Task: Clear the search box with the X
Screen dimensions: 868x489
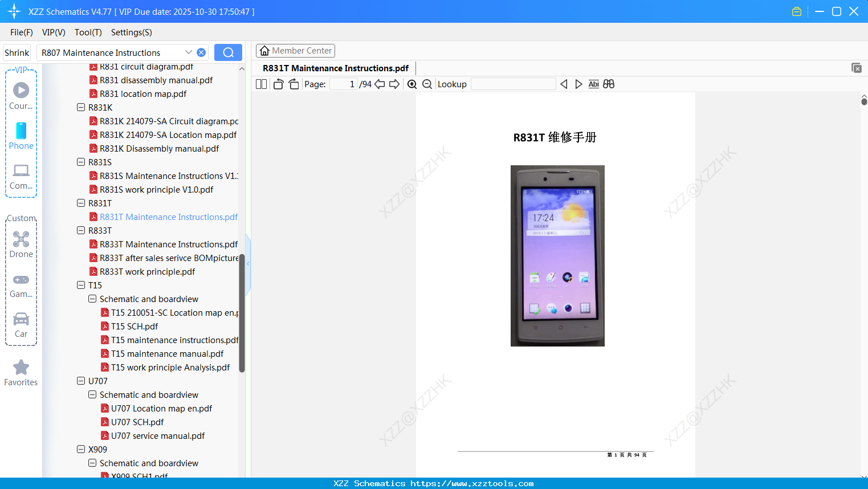Action: [201, 52]
